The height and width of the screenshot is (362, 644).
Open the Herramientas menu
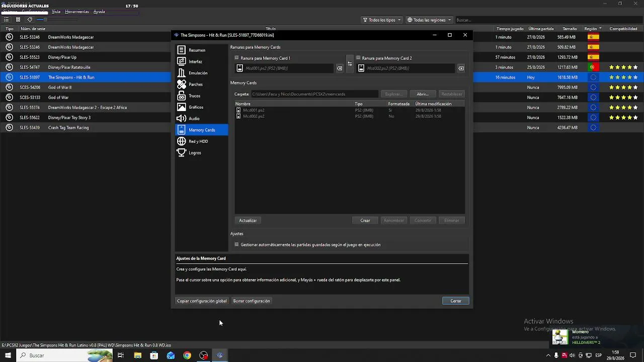click(77, 12)
